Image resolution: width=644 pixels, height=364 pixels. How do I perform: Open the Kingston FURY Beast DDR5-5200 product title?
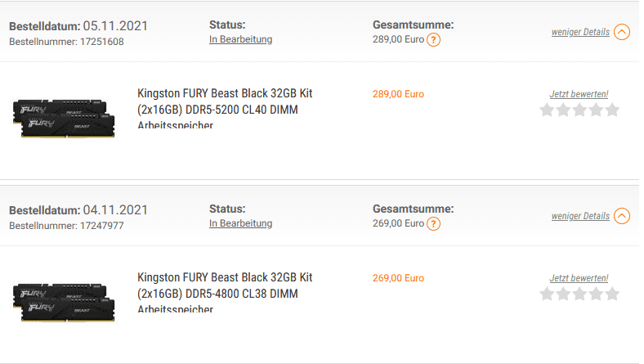click(x=225, y=108)
